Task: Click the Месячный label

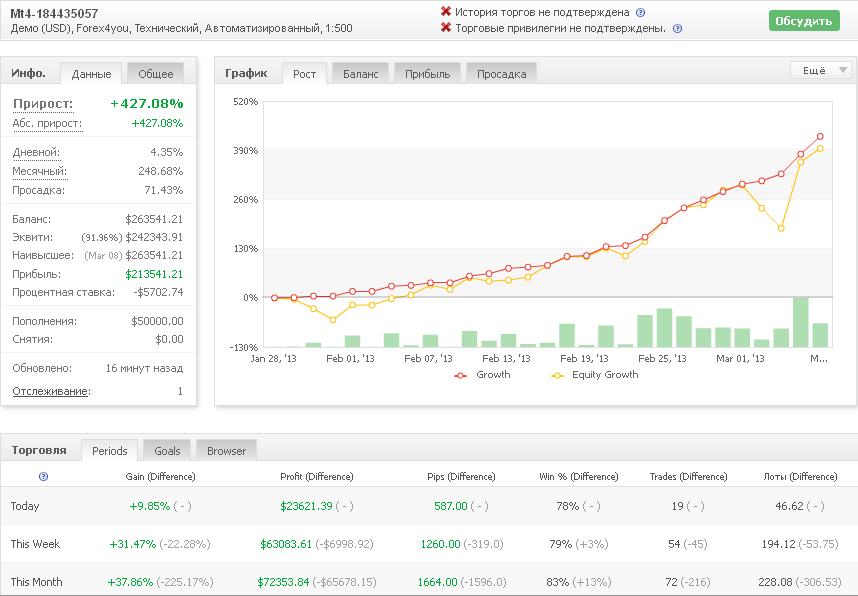Action: [x=39, y=171]
